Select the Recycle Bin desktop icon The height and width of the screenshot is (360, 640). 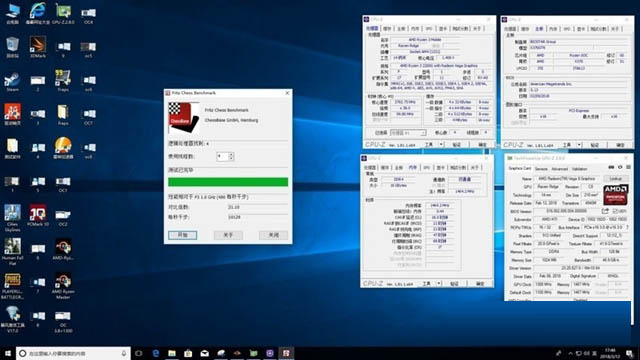(x=12, y=47)
